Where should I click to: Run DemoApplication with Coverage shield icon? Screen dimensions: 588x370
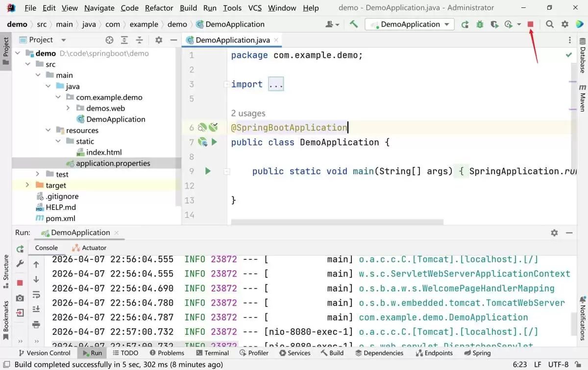[494, 24]
